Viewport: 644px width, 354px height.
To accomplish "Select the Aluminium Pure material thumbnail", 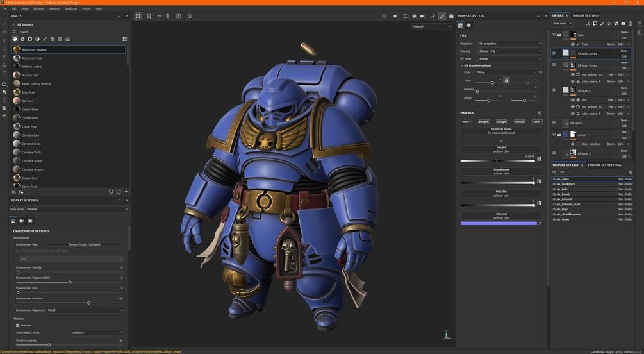I will (17, 58).
